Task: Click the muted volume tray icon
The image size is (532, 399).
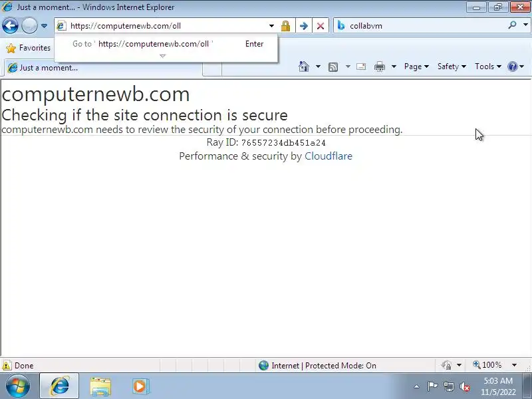Action: (x=465, y=386)
